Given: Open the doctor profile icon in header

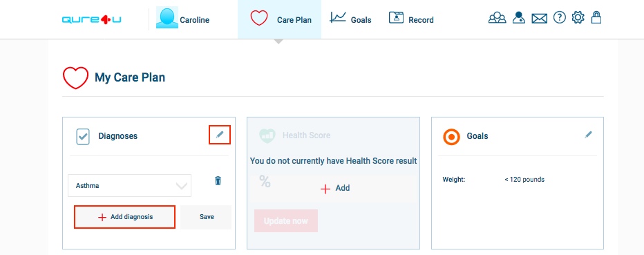Looking at the screenshot, I should (519, 18).
